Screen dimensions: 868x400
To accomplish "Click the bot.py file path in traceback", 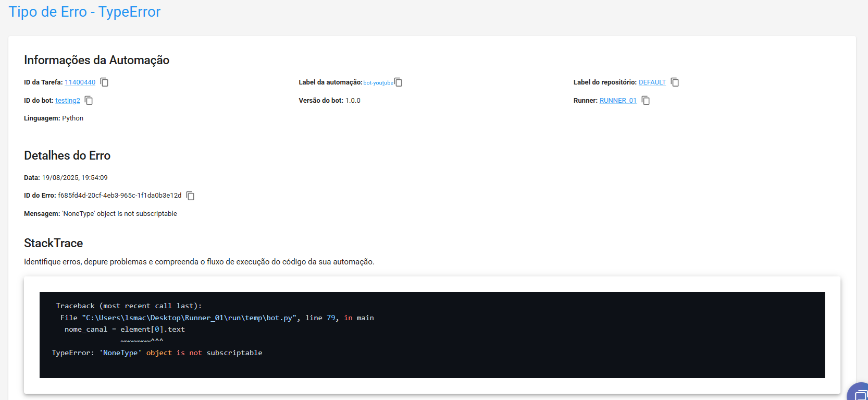I will click(189, 318).
